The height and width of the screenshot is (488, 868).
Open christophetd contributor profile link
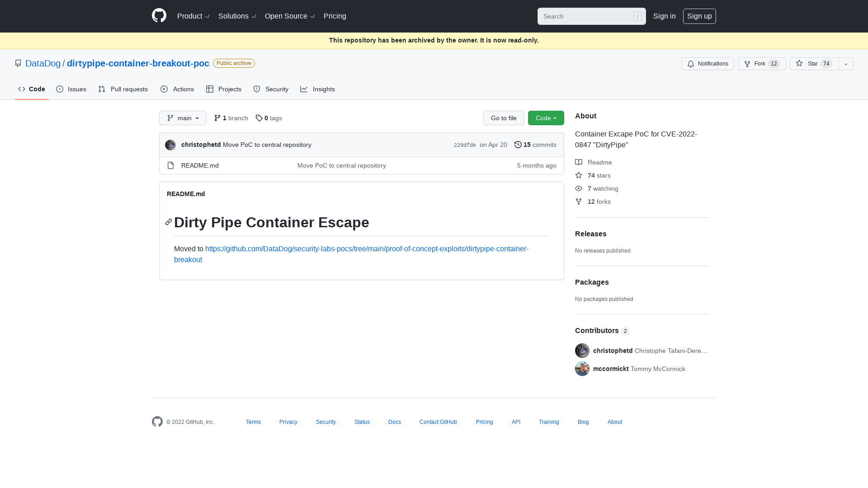613,351
